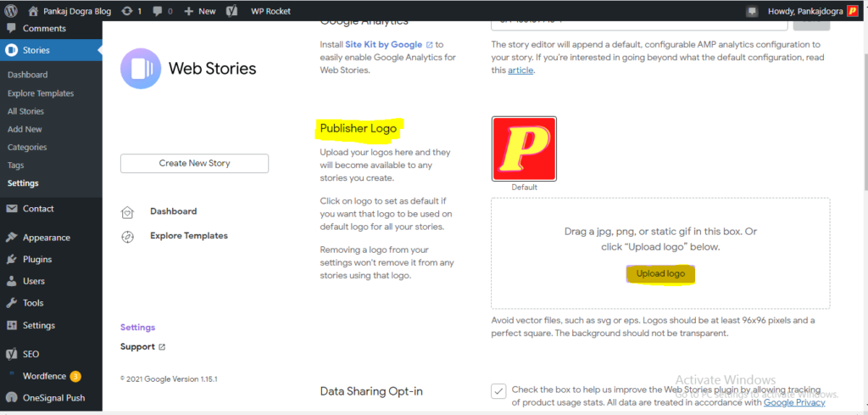Collapse the Stories menu arrow
The height and width of the screenshot is (415, 868).
(x=100, y=50)
